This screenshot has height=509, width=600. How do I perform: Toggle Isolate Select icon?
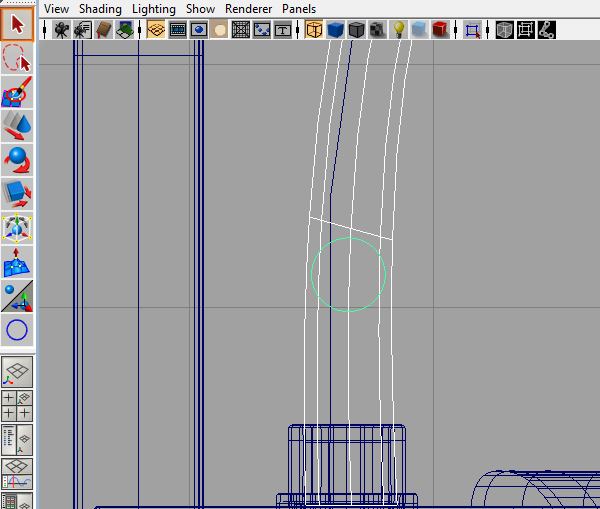(x=473, y=30)
